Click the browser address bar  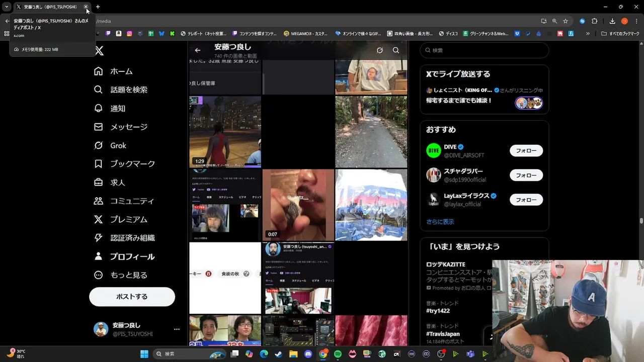pos(312,21)
